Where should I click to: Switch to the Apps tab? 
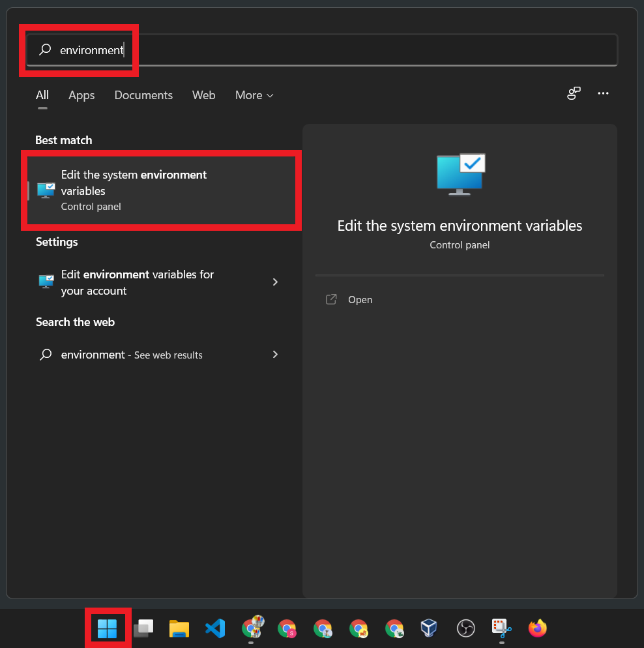81,95
